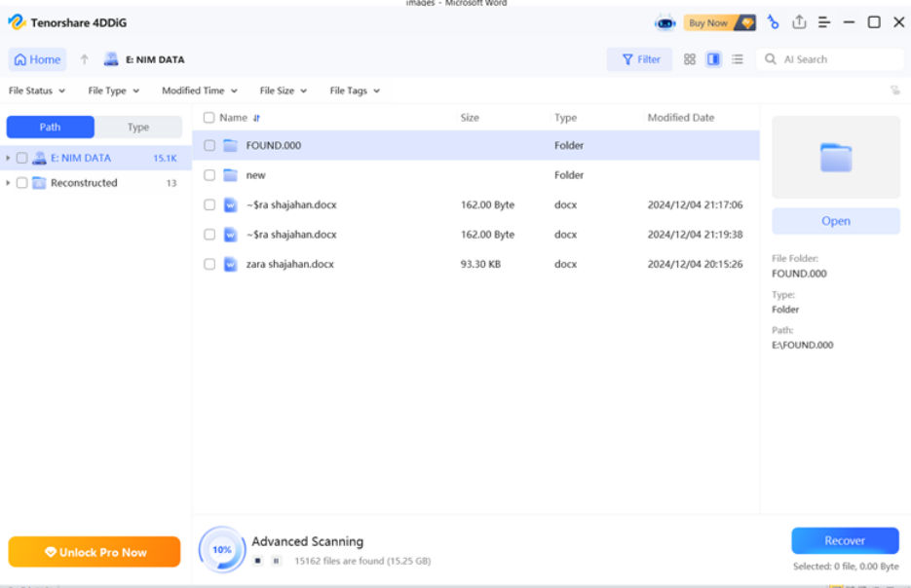The height and width of the screenshot is (588, 911).
Task: Tick the zara shajahan.docx checkbox
Action: click(x=209, y=264)
